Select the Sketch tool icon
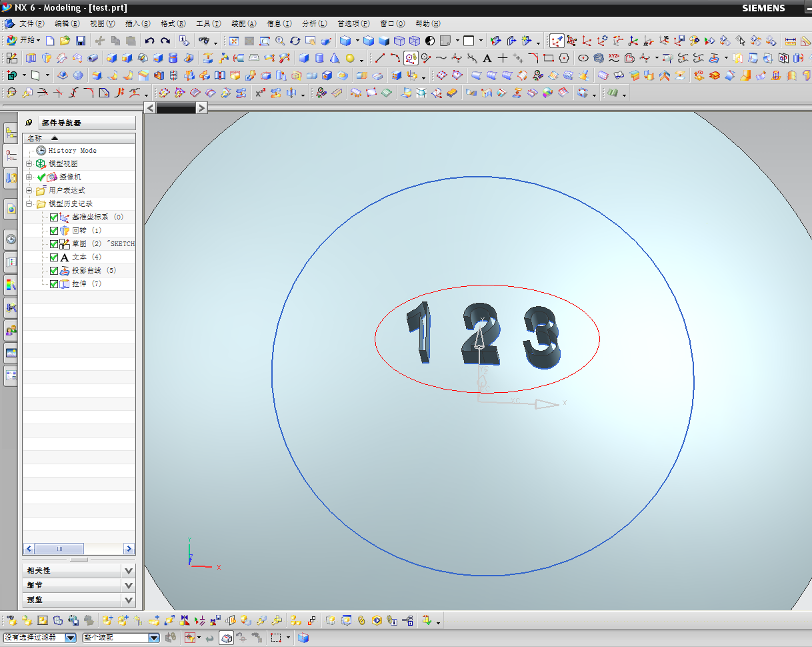 11,58
